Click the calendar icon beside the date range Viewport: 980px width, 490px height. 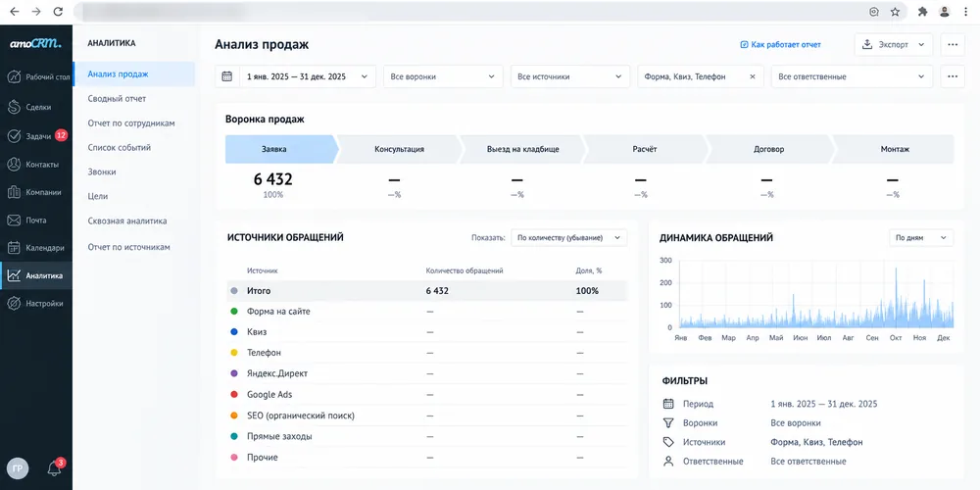(x=227, y=76)
